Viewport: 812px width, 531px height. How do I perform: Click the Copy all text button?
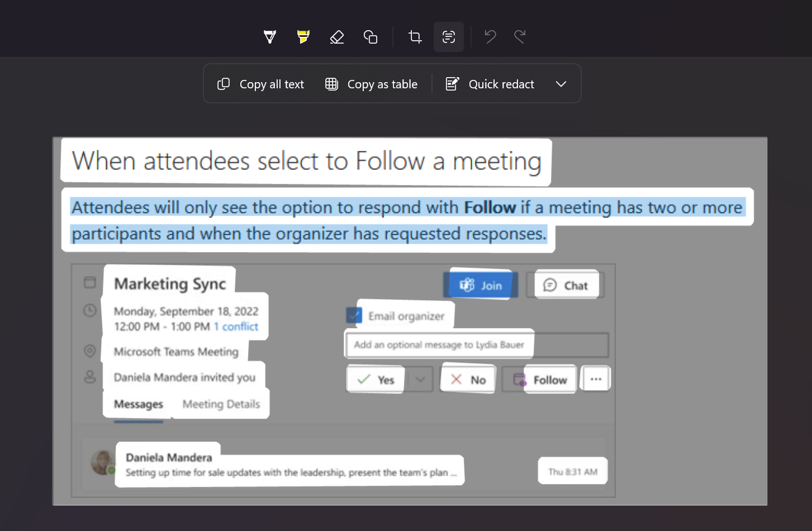pos(260,83)
